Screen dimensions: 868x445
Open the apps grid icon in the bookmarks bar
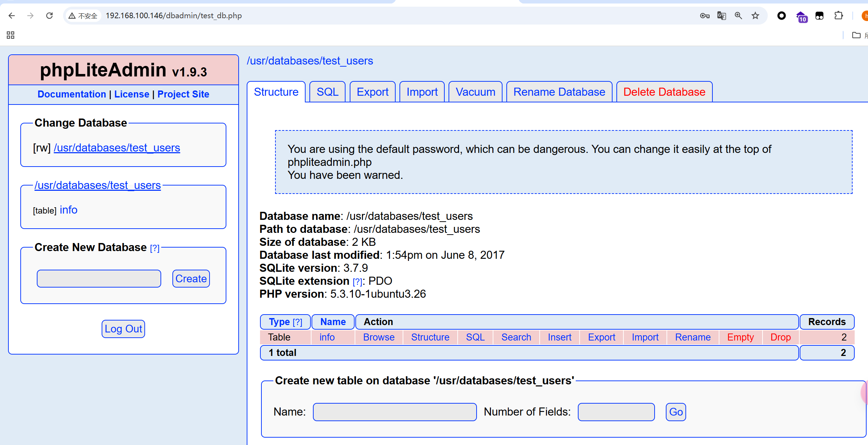pyautogui.click(x=11, y=35)
